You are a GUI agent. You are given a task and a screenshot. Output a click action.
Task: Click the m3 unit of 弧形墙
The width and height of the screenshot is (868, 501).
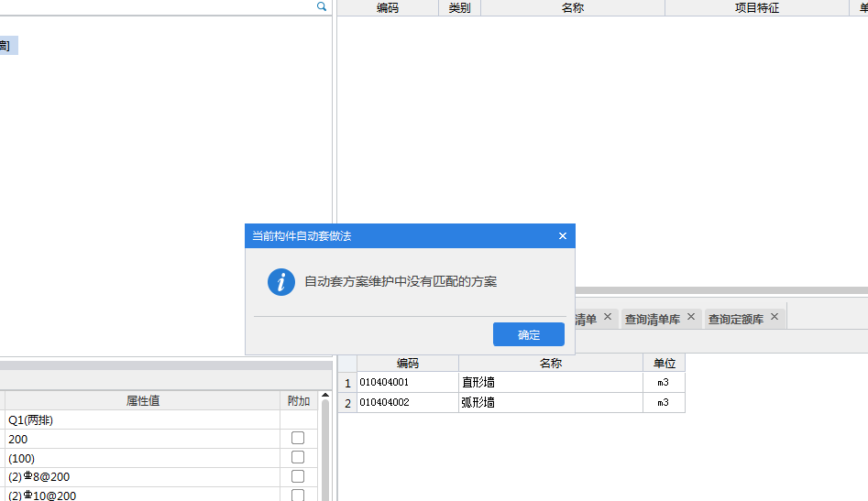coord(664,403)
